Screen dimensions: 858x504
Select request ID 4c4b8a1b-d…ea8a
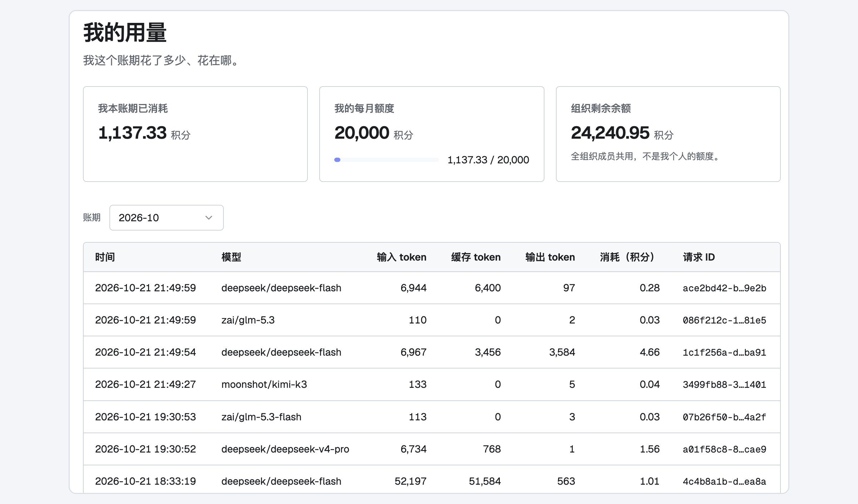point(724,481)
